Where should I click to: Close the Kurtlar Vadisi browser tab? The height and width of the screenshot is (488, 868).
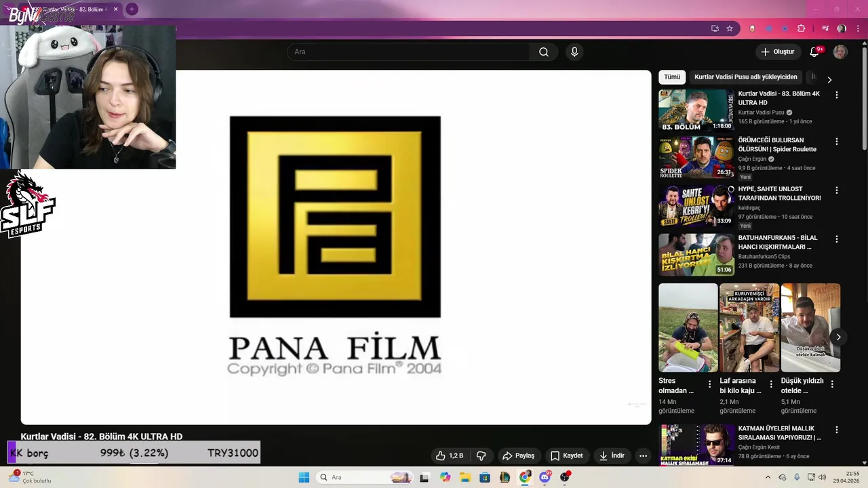tap(116, 9)
